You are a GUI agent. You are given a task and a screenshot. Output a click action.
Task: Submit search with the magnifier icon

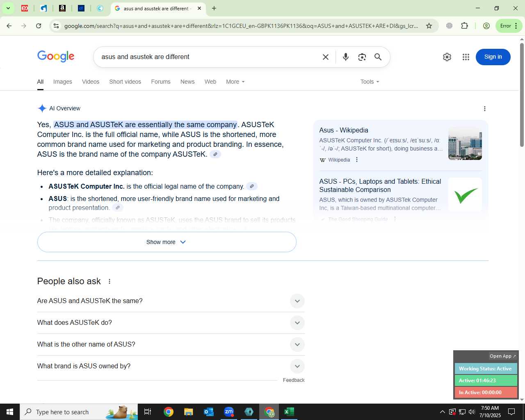pos(378,57)
